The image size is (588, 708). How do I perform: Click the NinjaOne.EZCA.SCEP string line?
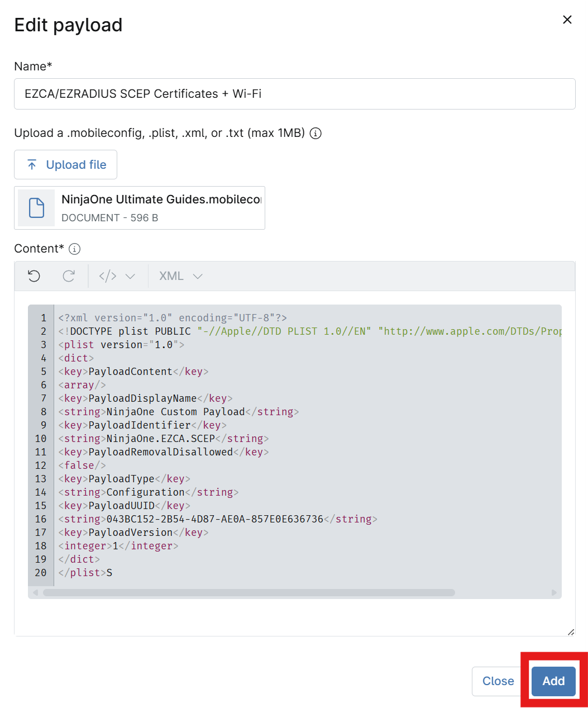pyautogui.click(x=164, y=439)
